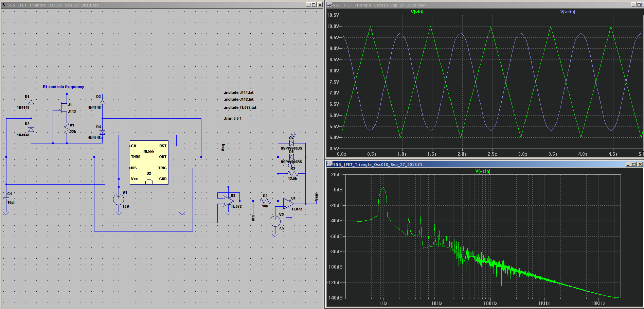Maximize the FFT window

(634, 164)
